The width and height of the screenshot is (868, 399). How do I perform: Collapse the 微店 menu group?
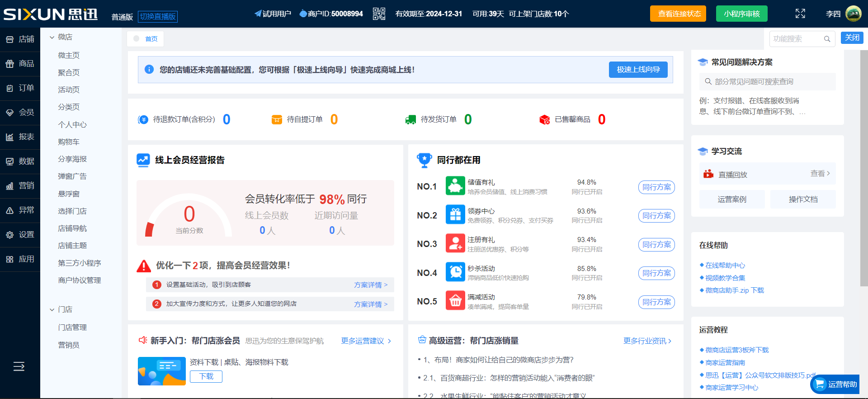(x=52, y=37)
